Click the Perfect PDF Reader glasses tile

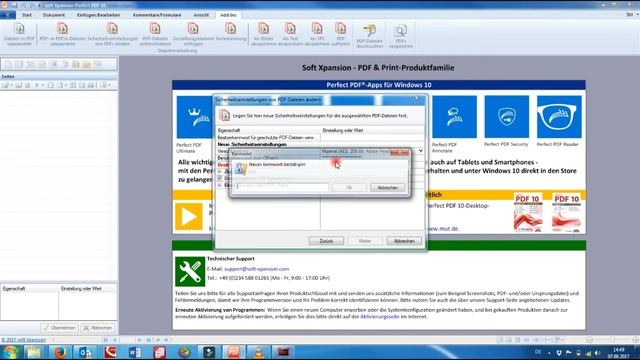(559, 117)
